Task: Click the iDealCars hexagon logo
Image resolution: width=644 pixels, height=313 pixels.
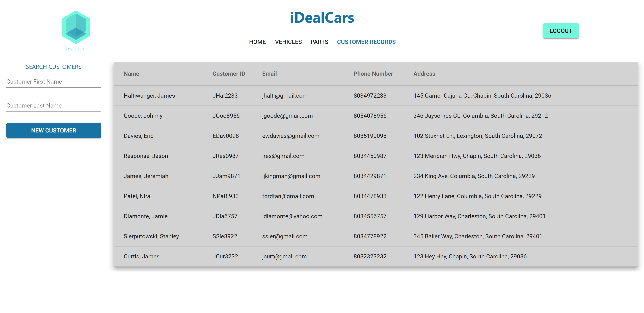Action: [x=76, y=30]
